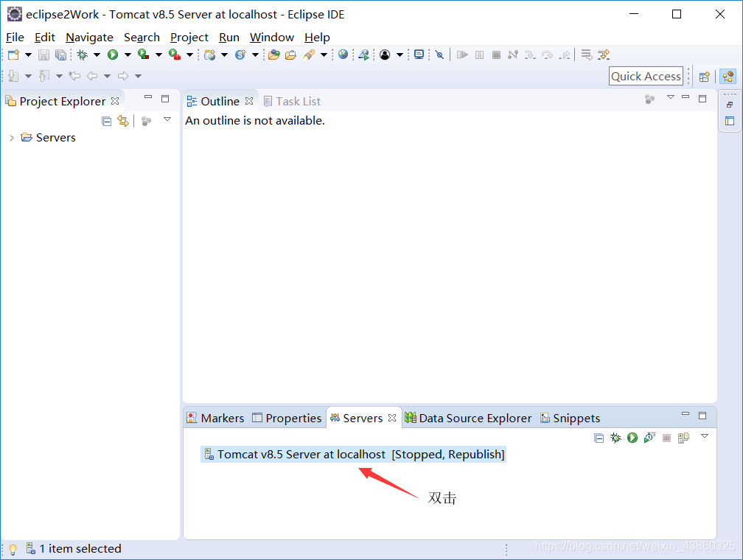Toggle Link with Editor in Project Explorer
This screenshot has height=560, width=743.
click(123, 122)
